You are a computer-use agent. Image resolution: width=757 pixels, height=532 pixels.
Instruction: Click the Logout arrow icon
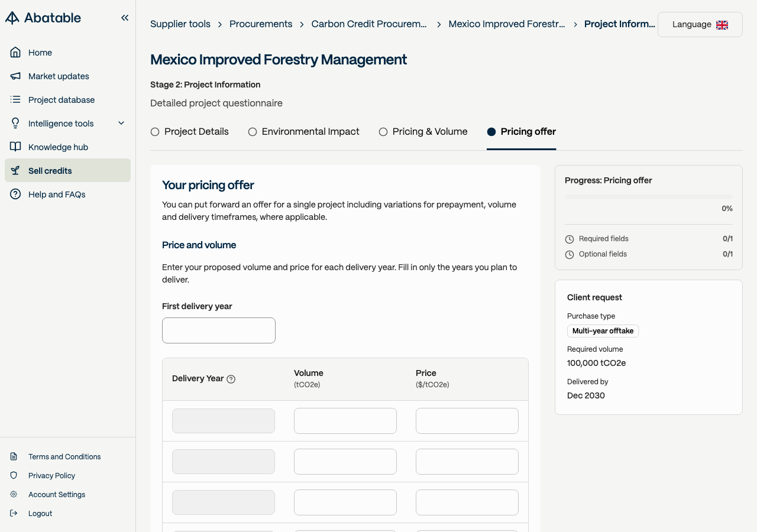14,514
